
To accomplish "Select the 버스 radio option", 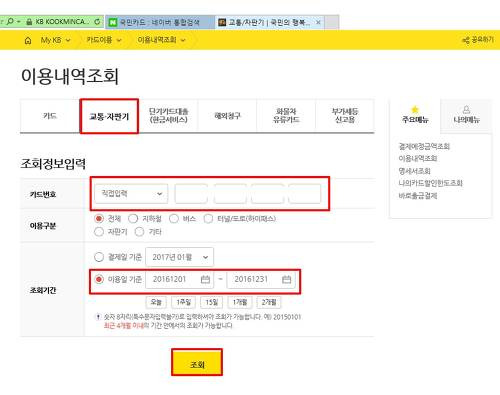I will tap(174, 219).
